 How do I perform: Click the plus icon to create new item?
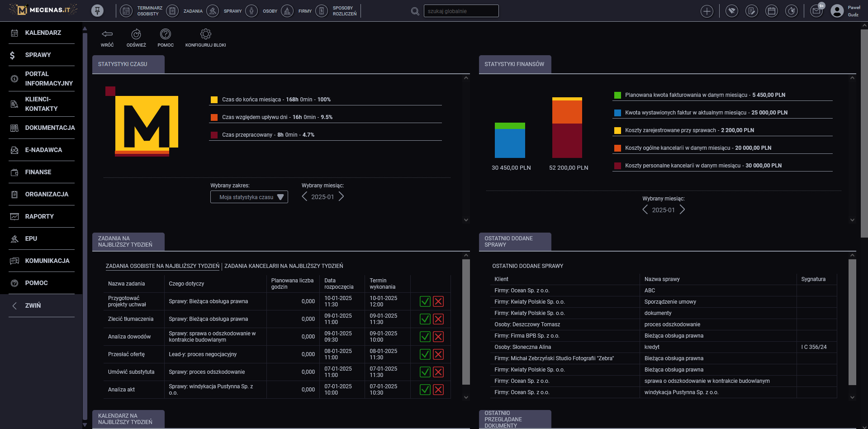(x=707, y=11)
